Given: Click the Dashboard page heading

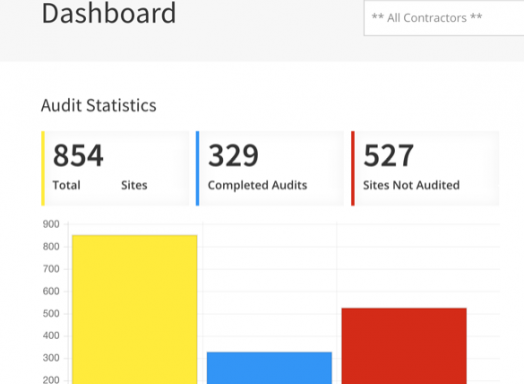Looking at the screenshot, I should [109, 13].
